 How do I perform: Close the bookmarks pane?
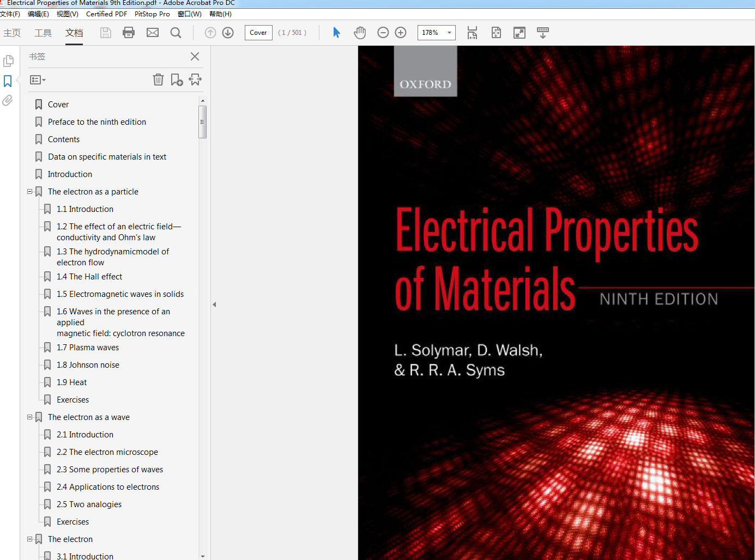[195, 56]
